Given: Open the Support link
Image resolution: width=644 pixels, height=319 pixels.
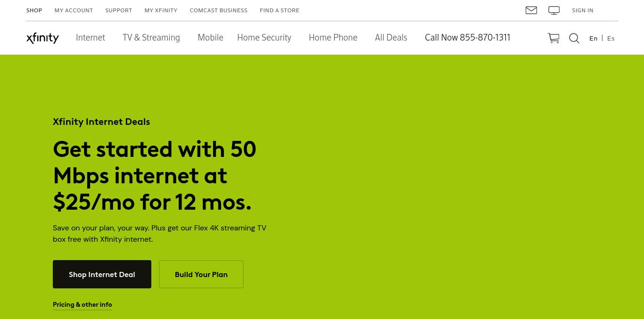Looking at the screenshot, I should point(119,10).
